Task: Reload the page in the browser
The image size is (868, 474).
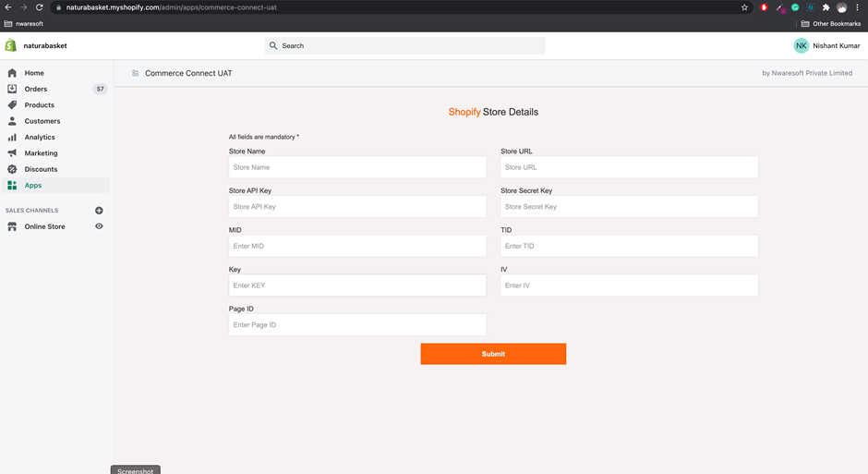Action: (39, 7)
